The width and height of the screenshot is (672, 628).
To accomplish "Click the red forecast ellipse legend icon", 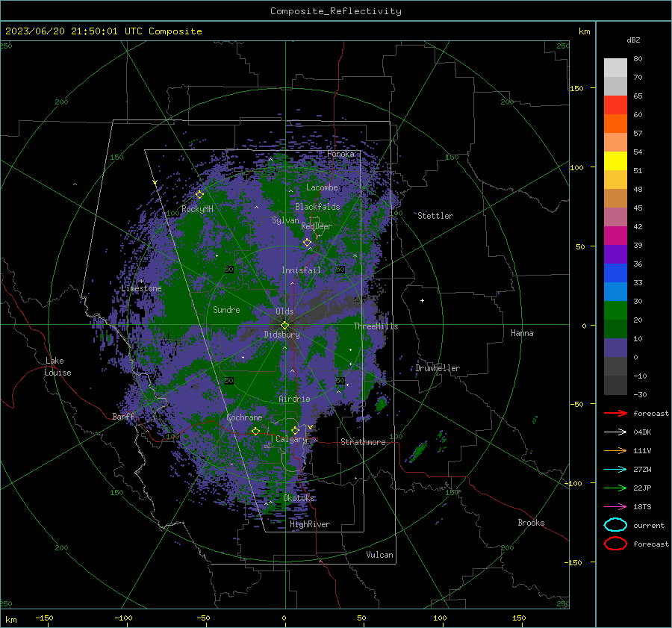I will [x=615, y=544].
